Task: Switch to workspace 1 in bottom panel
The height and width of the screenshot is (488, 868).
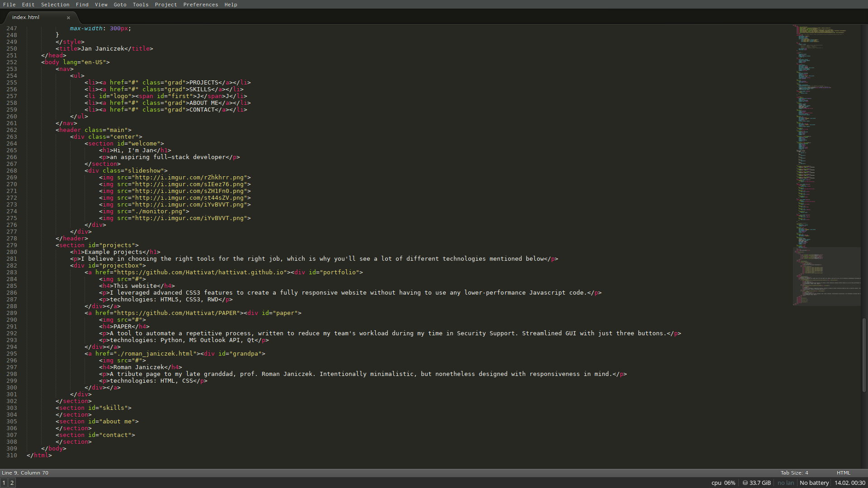Action: click(x=4, y=483)
